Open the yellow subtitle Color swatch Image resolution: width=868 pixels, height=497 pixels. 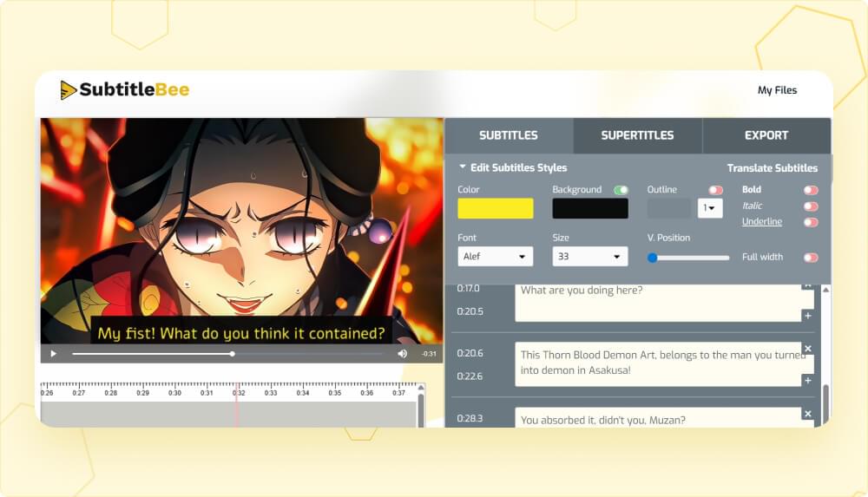click(496, 209)
